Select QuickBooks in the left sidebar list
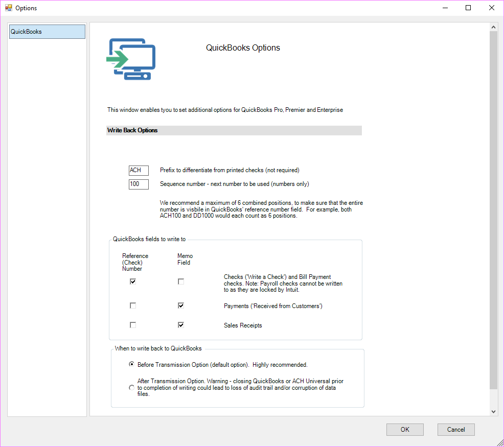Viewport: 504px width, 447px height. tap(47, 31)
